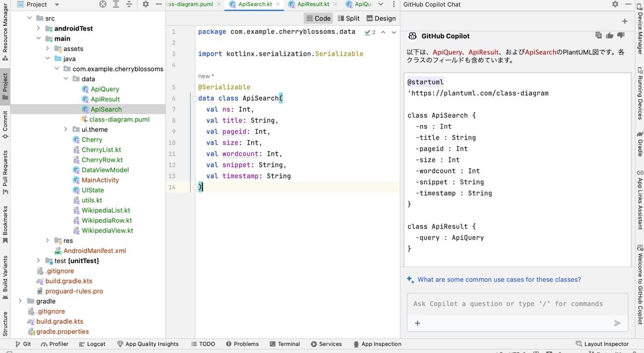Collapse the java folder
Image resolution: width=644 pixels, height=353 pixels.
click(x=47, y=59)
